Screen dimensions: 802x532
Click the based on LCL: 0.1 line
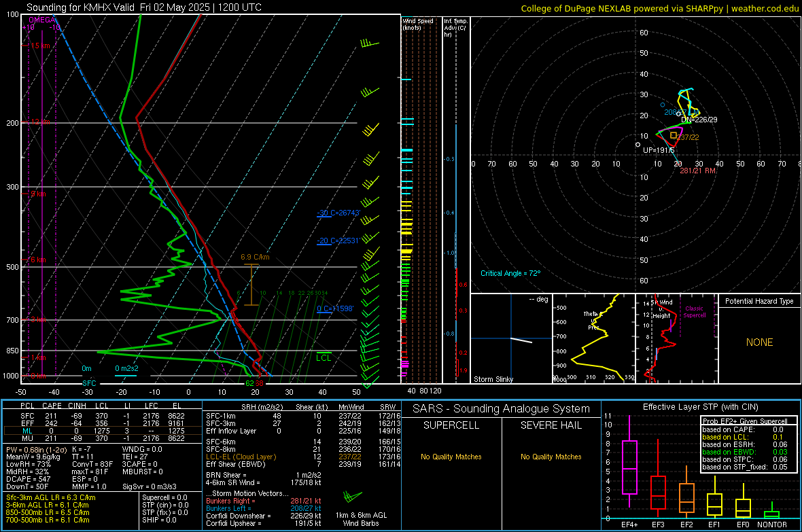743,437
